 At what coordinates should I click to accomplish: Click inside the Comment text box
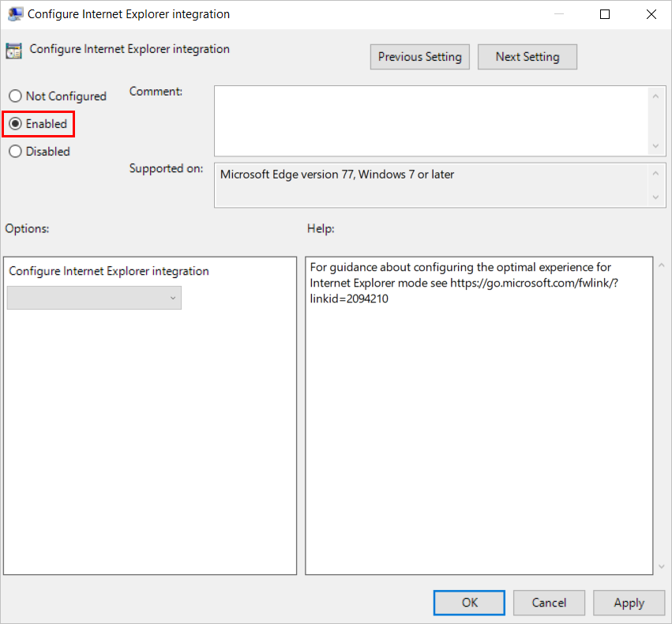tap(430, 120)
